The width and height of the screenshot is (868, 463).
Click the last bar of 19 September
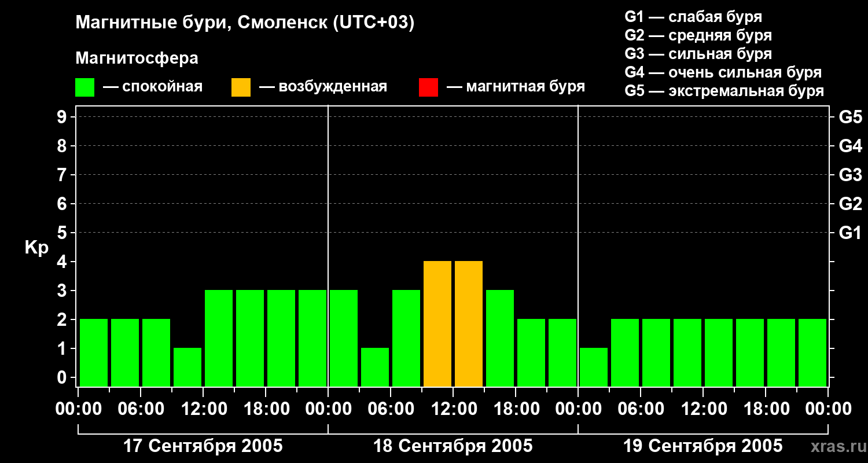tap(812, 353)
